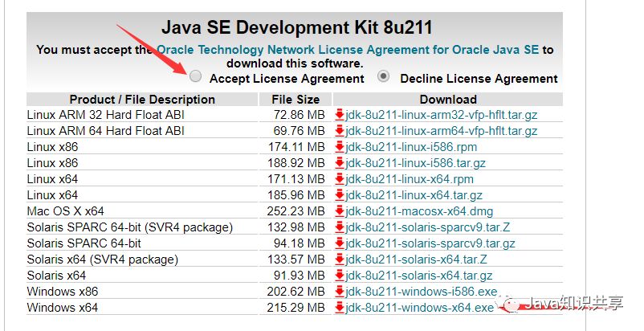Download jdk-8u211-solaris-x64.tar.gz
This screenshot has width=644, height=331.
point(419,275)
